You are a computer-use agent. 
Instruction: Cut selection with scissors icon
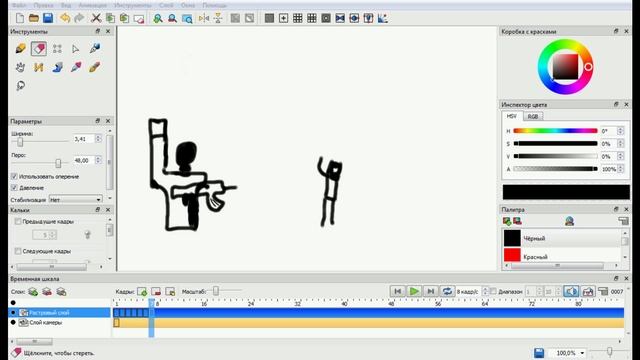click(96, 18)
